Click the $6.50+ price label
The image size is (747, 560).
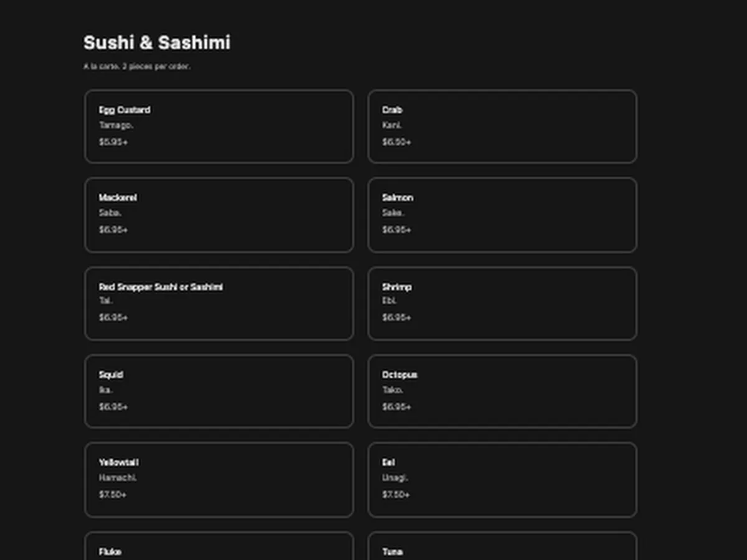click(397, 142)
